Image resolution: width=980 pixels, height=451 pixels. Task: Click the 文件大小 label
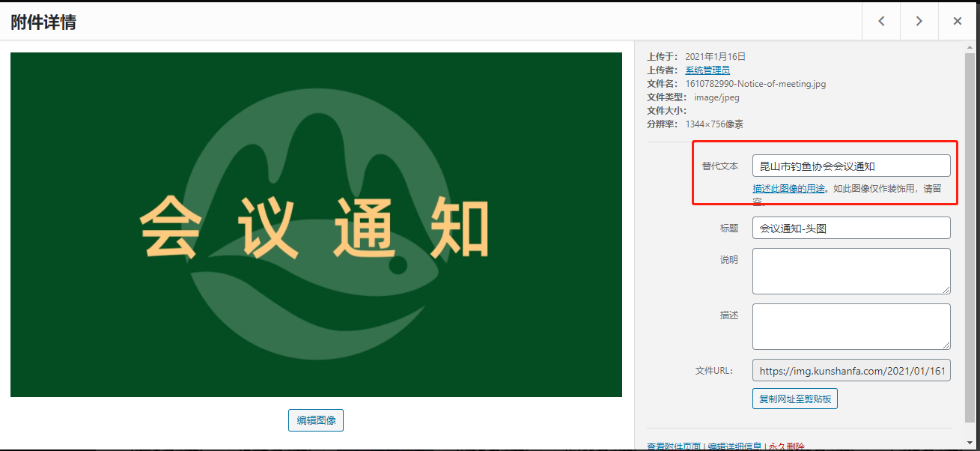point(667,111)
